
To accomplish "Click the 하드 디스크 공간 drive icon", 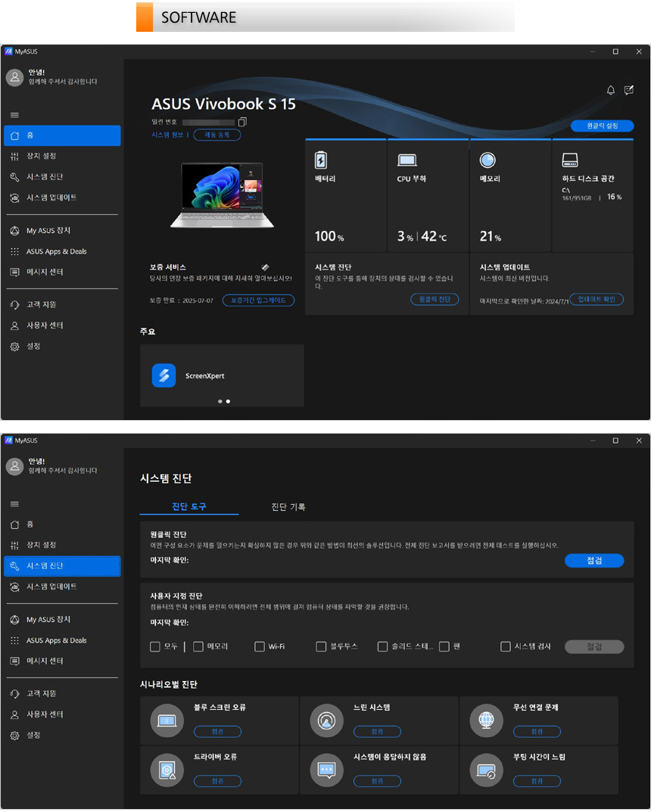I will pos(570,160).
